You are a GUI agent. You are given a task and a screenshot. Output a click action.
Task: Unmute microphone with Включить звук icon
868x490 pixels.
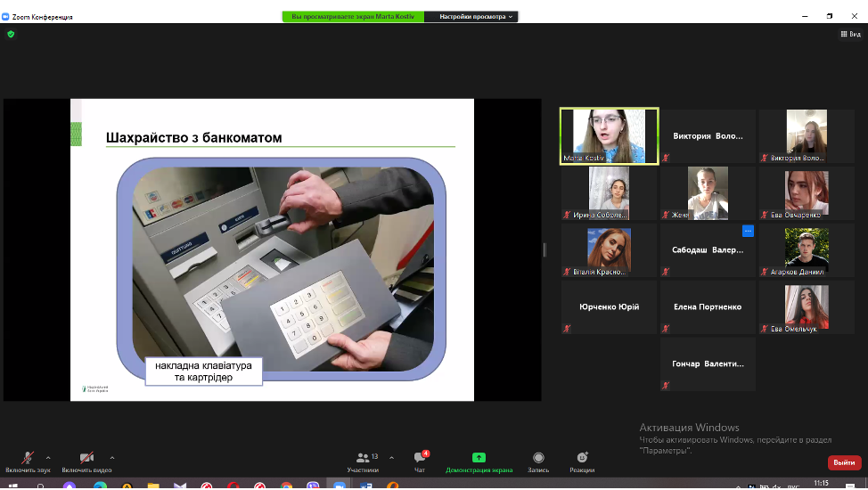[28, 458]
